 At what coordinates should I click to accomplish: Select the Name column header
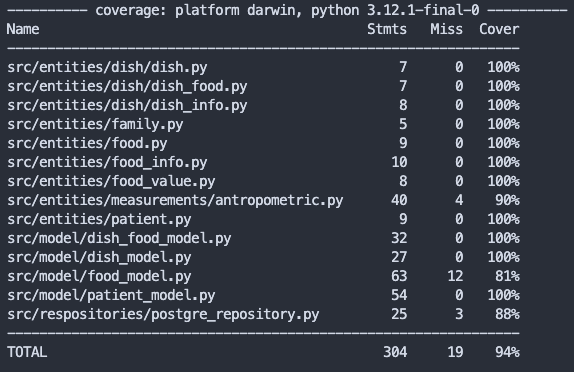pos(23,29)
